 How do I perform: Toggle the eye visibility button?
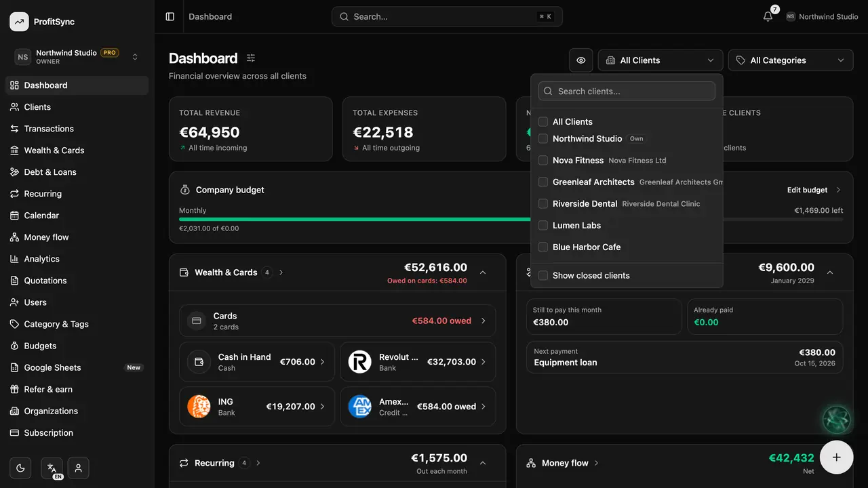(x=581, y=60)
